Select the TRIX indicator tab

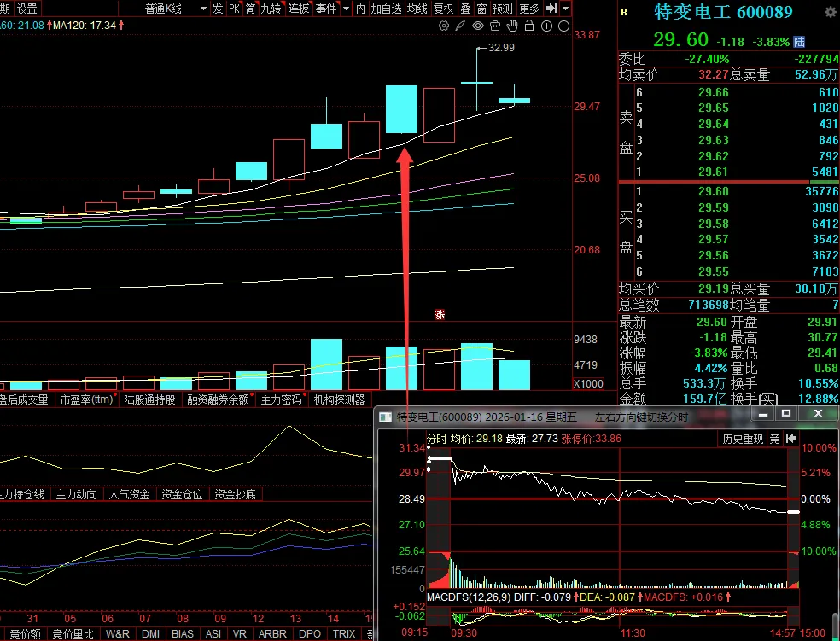(344, 634)
